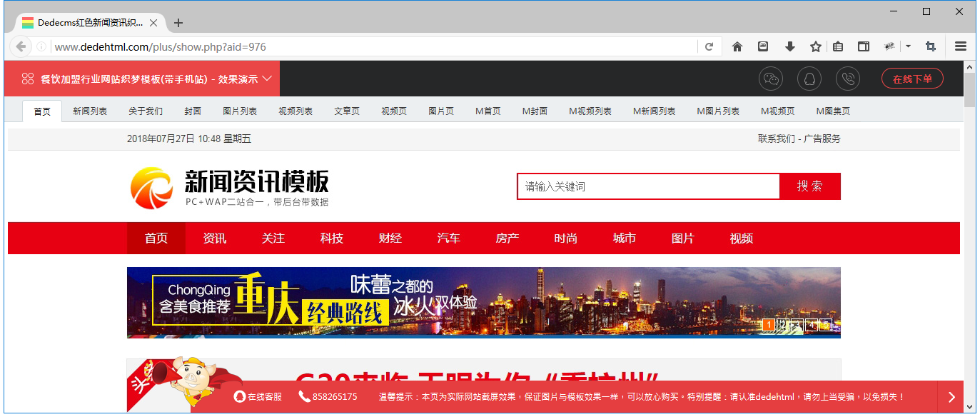
Task: Open the 科技 navigation menu item
Action: pyautogui.click(x=331, y=238)
